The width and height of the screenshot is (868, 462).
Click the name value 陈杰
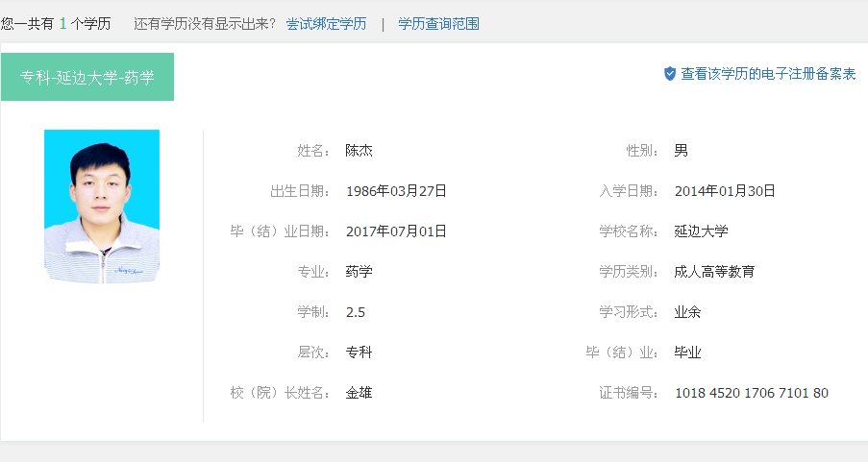pyautogui.click(x=359, y=151)
